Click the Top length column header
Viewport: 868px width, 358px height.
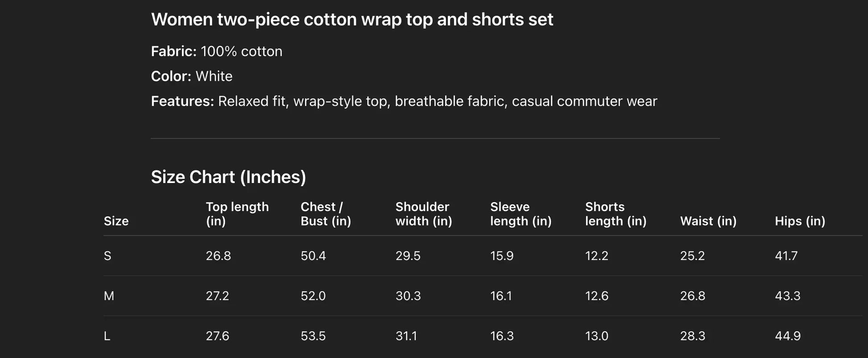coord(237,214)
